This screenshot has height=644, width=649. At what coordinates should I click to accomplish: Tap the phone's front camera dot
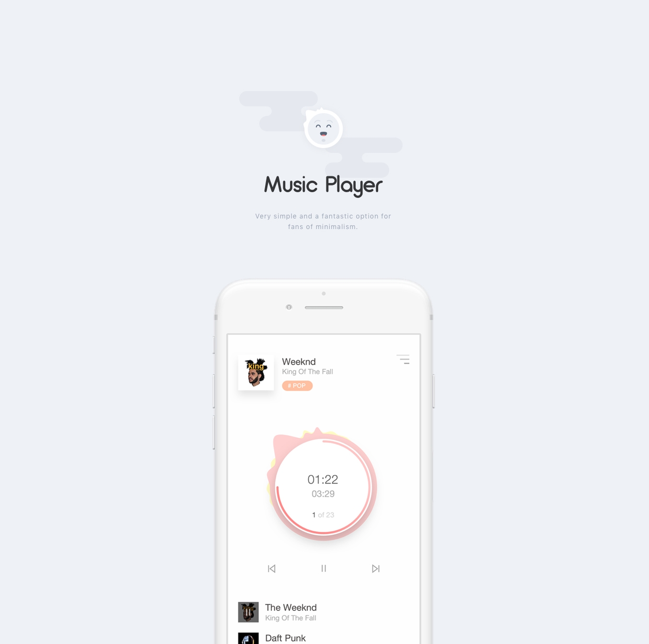point(289,307)
